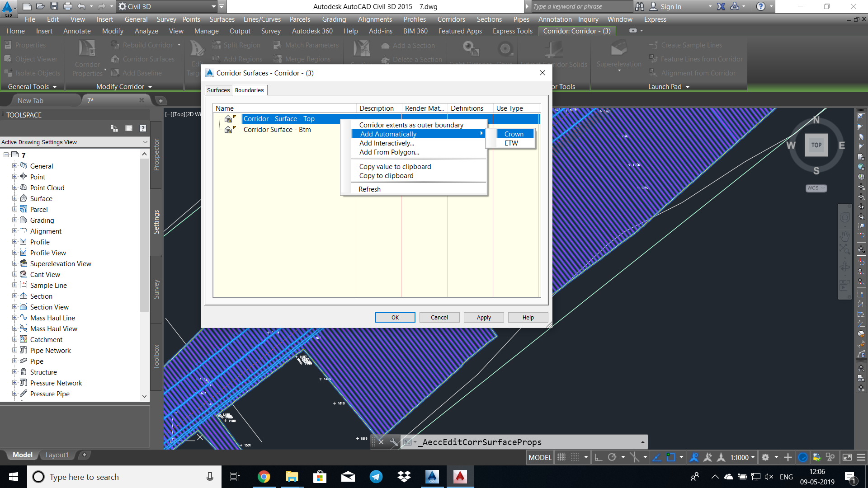Toggle grid display in the status bar
This screenshot has height=488, width=868.
pos(575,457)
